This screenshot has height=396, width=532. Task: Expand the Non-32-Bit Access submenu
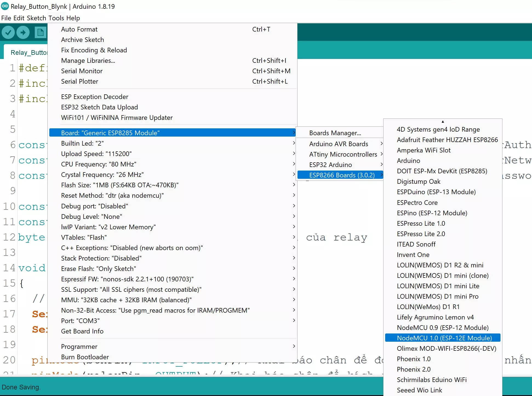click(173, 310)
